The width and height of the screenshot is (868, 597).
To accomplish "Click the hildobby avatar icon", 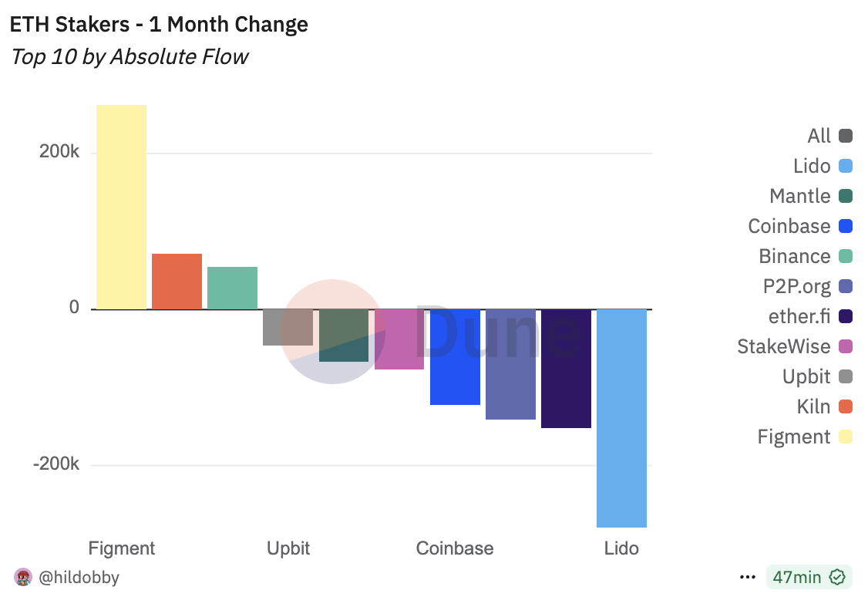I will tap(22, 577).
